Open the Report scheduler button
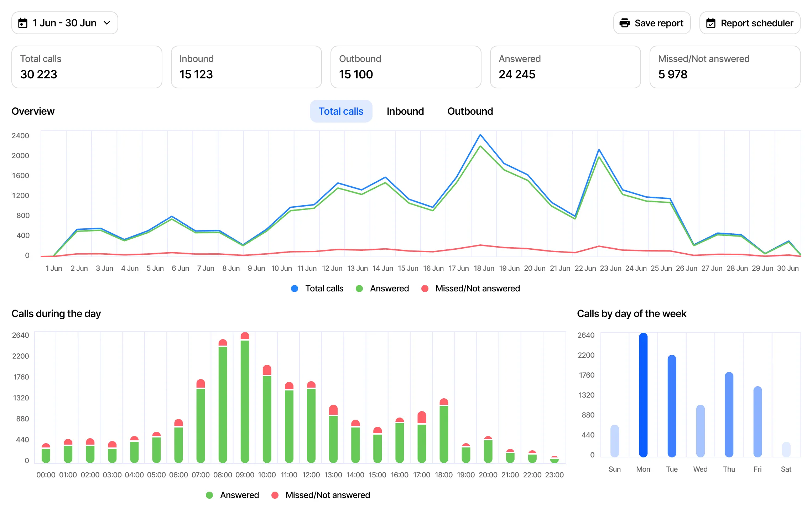 (750, 23)
